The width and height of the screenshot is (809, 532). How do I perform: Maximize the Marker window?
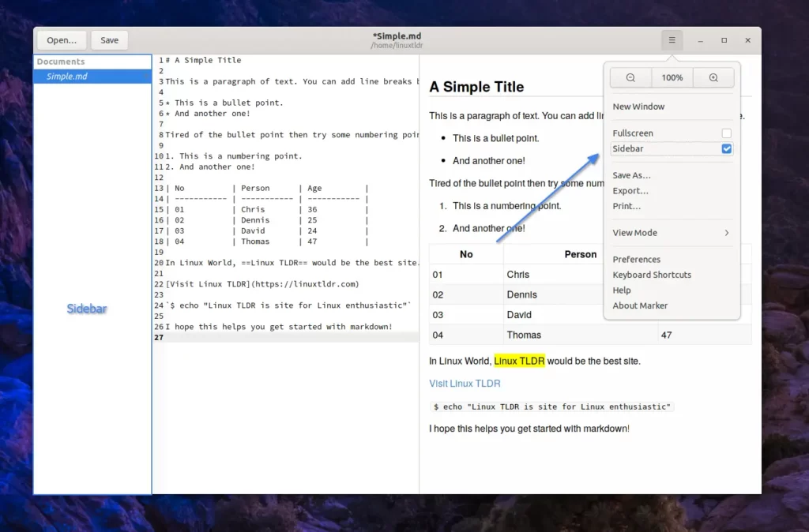click(x=724, y=40)
